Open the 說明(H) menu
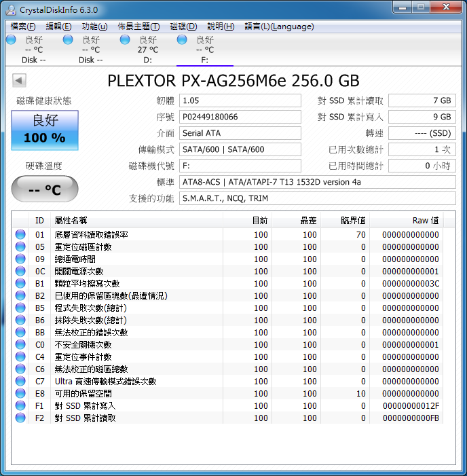This screenshot has width=467, height=476. tap(221, 26)
